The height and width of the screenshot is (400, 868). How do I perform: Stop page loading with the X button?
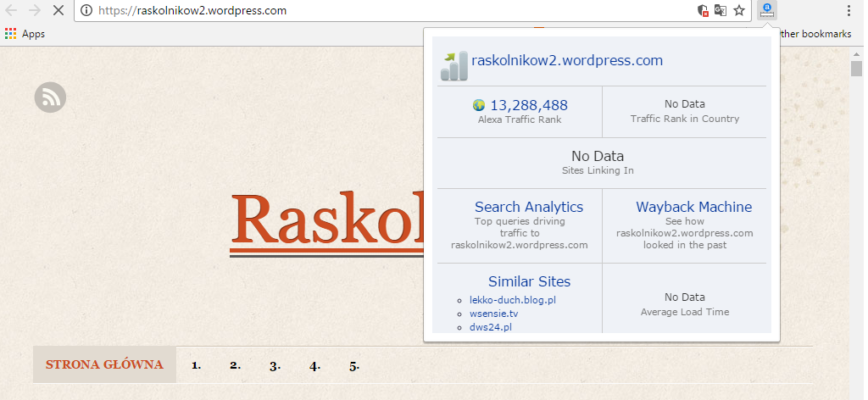(x=58, y=10)
